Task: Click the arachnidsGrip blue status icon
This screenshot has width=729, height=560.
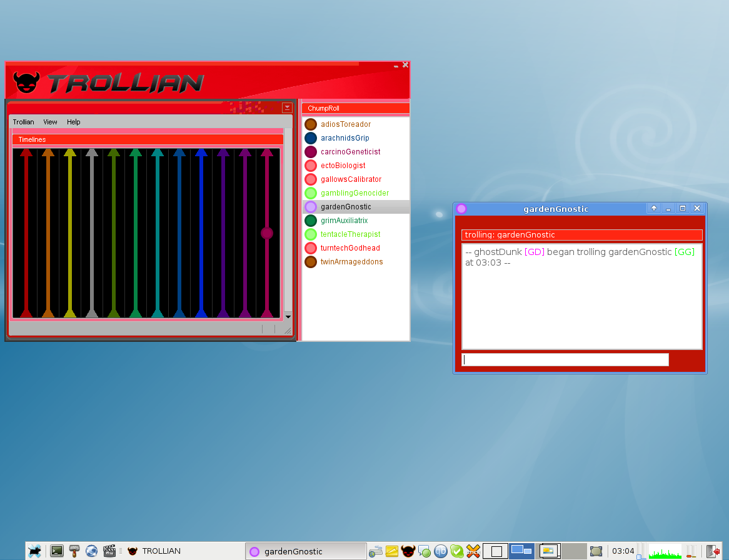Action: pos(311,138)
